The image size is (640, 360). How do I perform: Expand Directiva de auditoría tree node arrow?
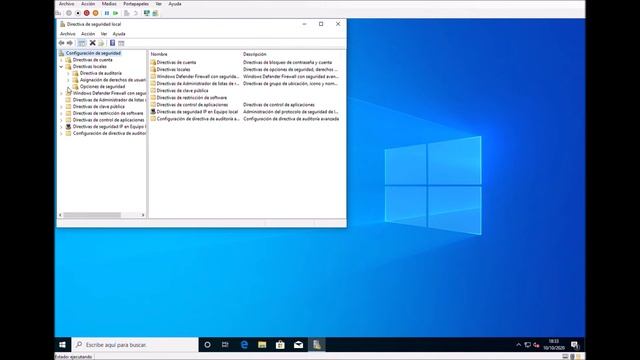pos(68,73)
